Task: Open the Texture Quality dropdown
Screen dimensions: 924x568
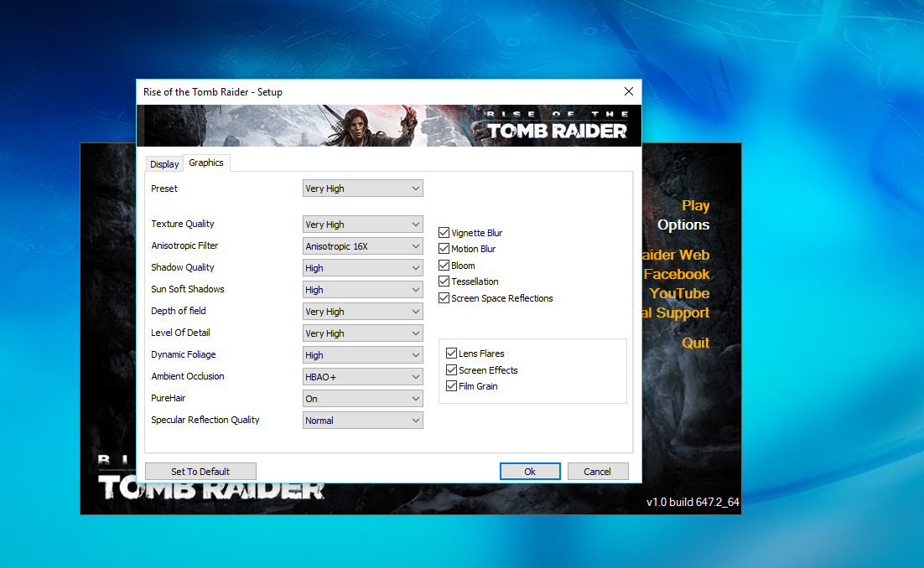Action: 362,225
